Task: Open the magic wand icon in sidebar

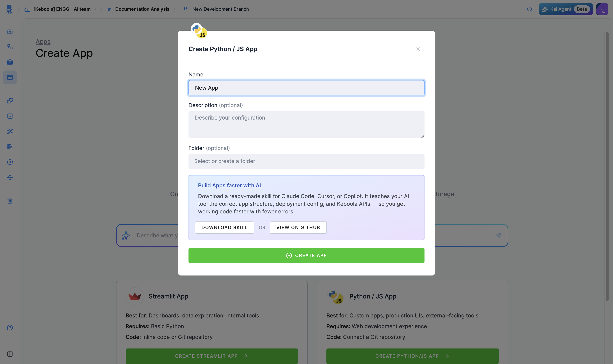Action: click(x=10, y=131)
